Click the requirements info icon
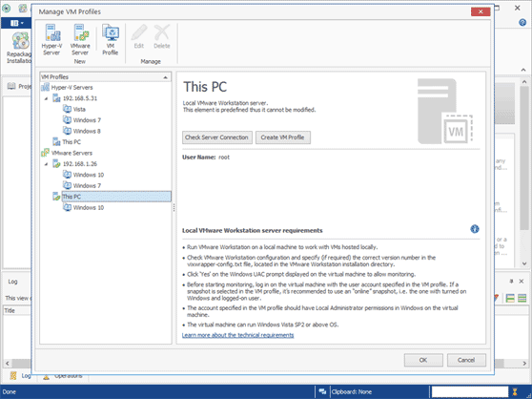The width and height of the screenshot is (532, 399). pyautogui.click(x=475, y=229)
